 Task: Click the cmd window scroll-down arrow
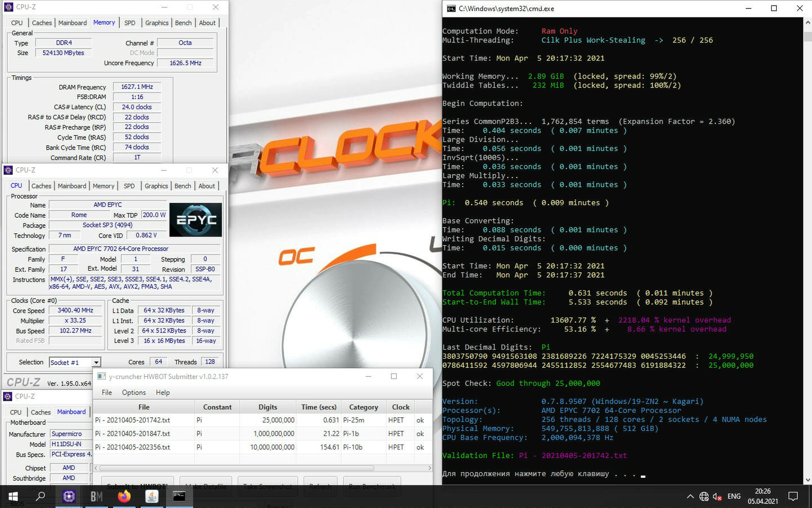(x=808, y=480)
